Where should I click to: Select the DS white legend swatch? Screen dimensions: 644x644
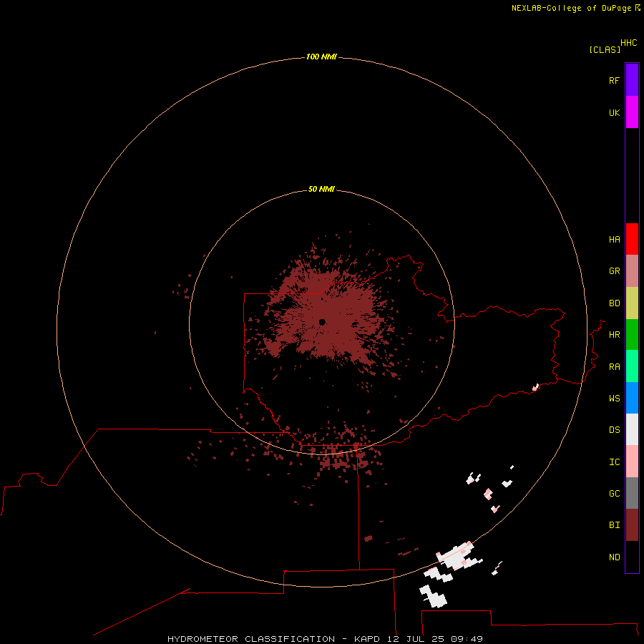632,429
